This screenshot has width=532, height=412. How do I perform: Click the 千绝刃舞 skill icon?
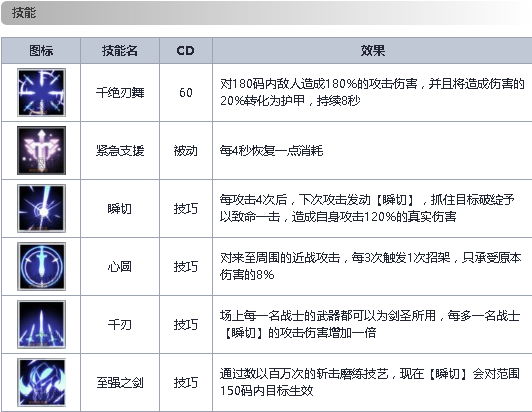coord(41,93)
